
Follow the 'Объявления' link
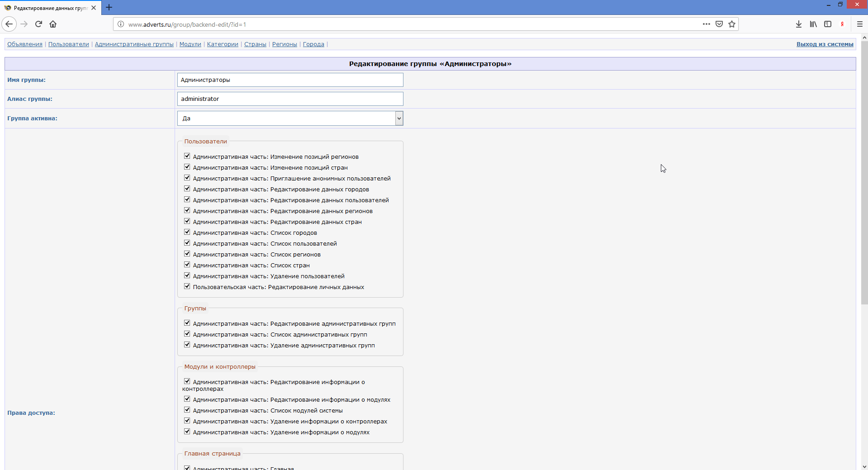pyautogui.click(x=25, y=44)
